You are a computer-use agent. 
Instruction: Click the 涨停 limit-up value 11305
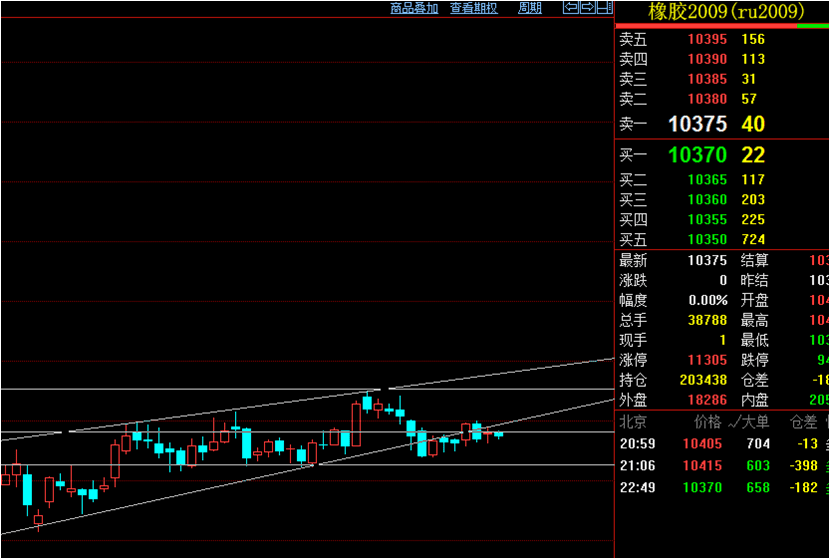707,360
